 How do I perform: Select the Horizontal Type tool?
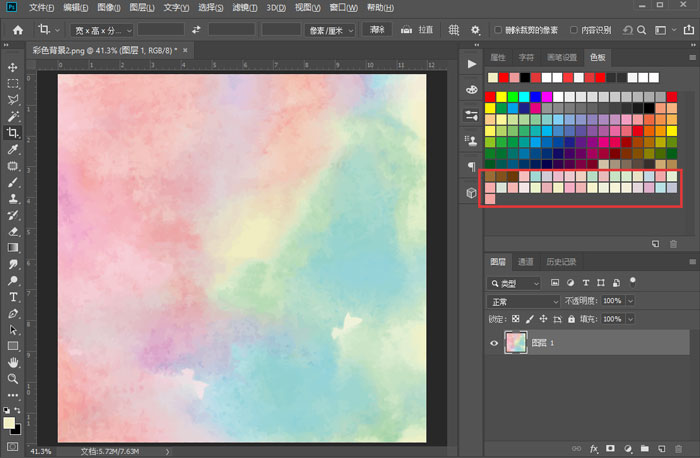coord(12,297)
